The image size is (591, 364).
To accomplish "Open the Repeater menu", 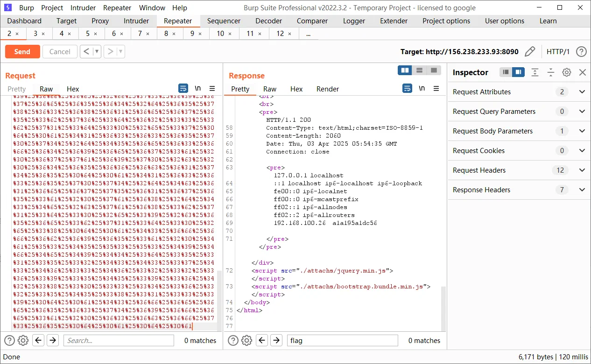I will (x=117, y=7).
